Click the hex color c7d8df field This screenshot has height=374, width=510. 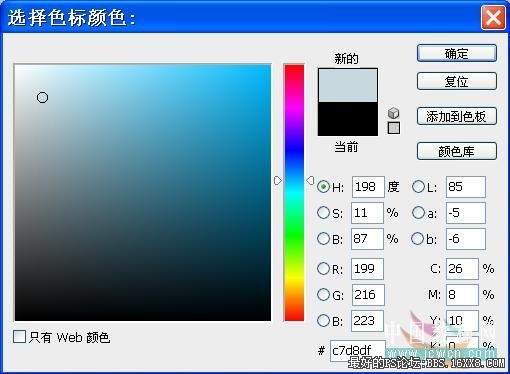click(358, 351)
